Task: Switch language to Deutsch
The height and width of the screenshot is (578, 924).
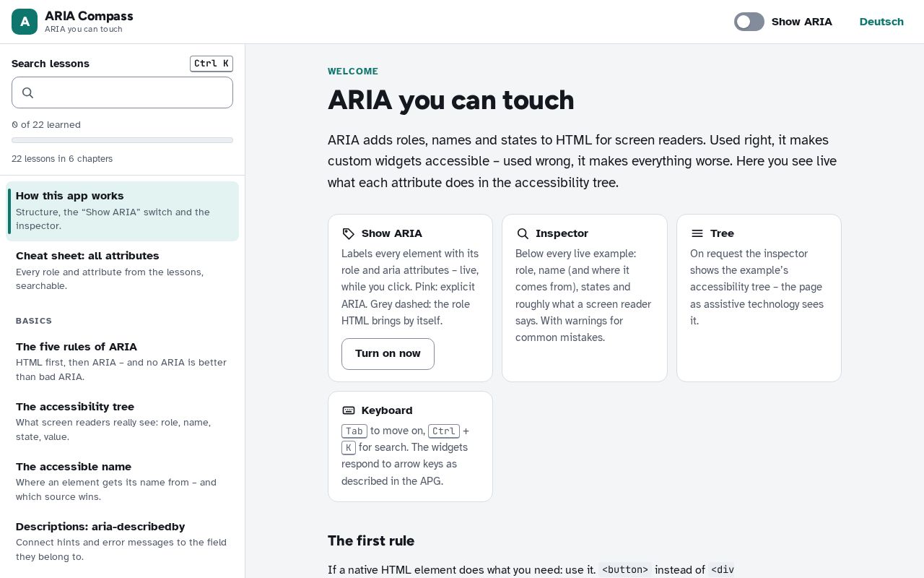Action: point(881,22)
